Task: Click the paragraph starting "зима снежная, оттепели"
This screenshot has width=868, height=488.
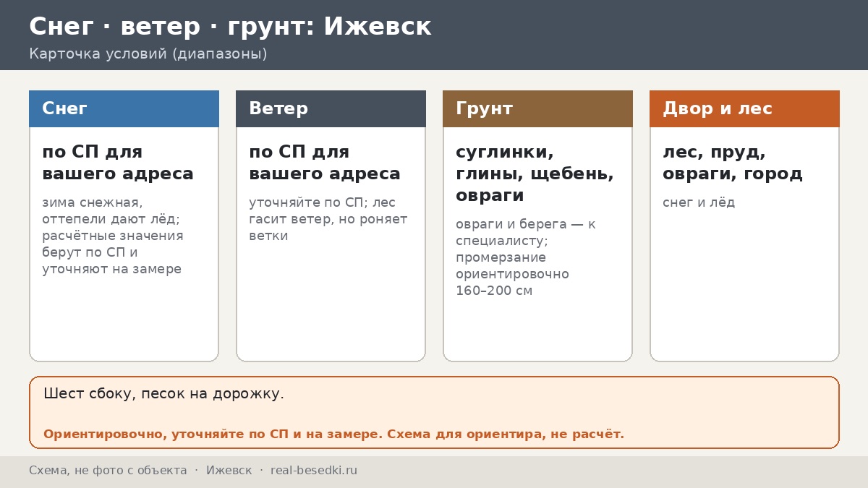Action: point(113,236)
